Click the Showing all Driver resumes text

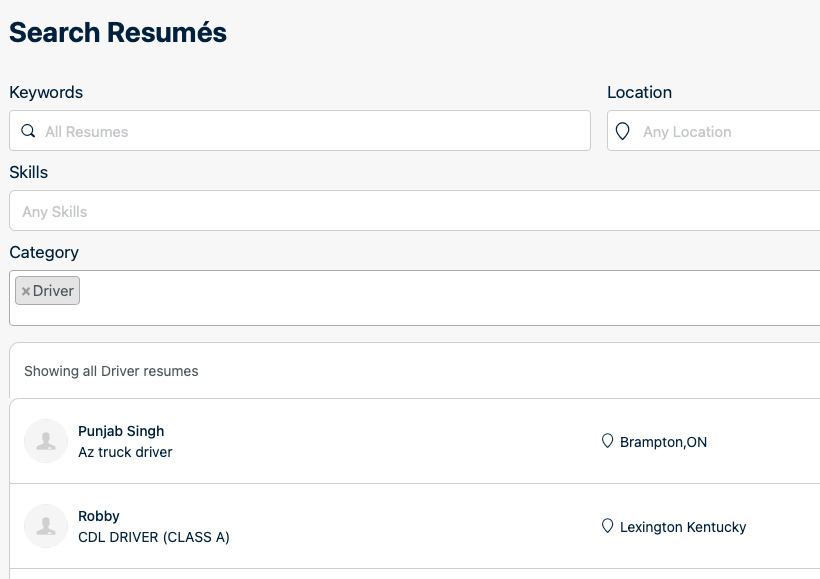111,371
